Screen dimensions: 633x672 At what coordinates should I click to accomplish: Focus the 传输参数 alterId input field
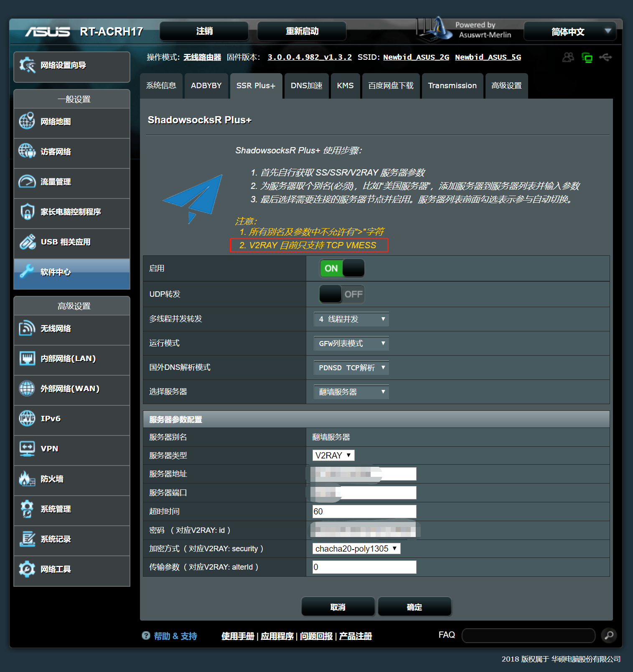tap(364, 567)
